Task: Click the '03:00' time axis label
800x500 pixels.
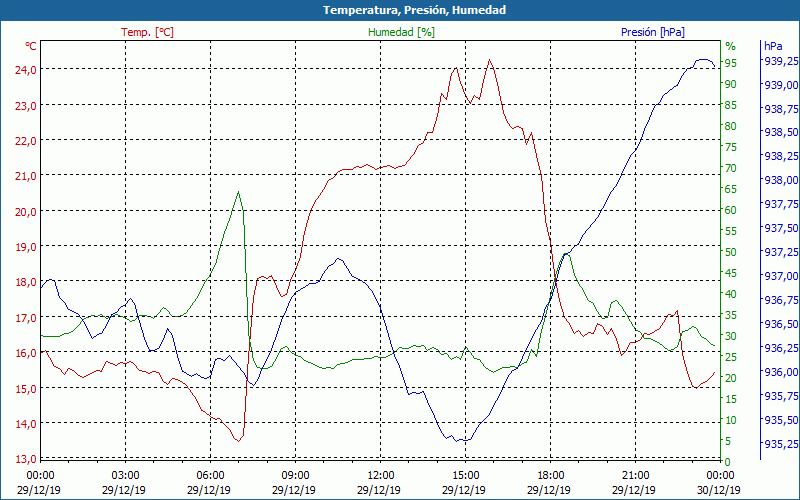Action: click(x=125, y=476)
